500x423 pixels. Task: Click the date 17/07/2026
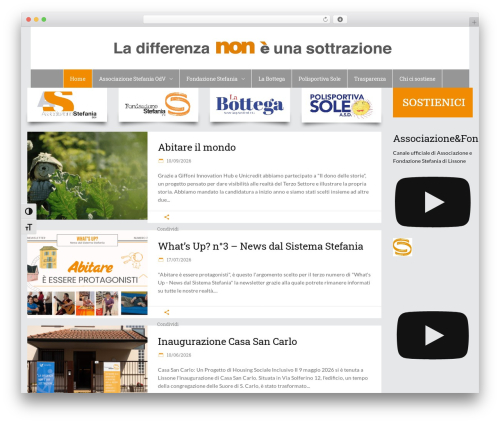tap(179, 260)
